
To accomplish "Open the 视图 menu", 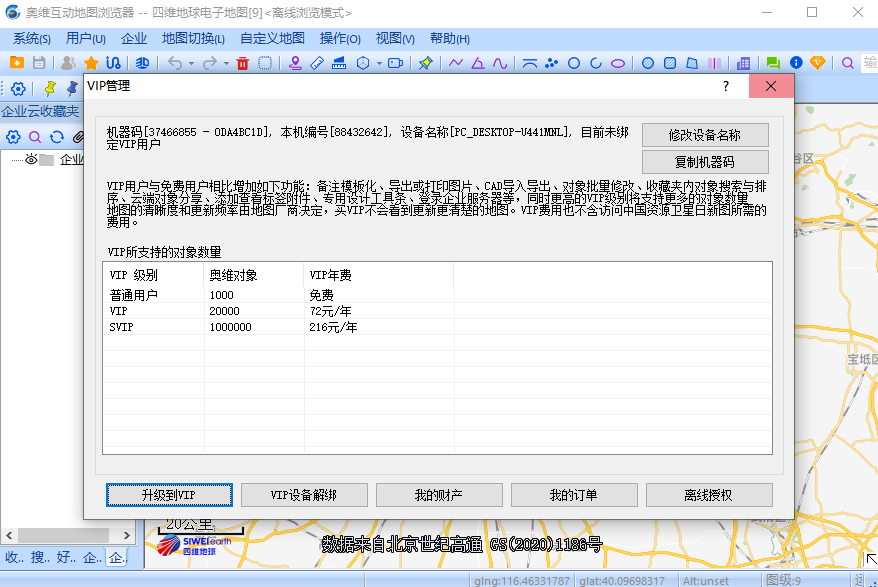I will click(393, 38).
